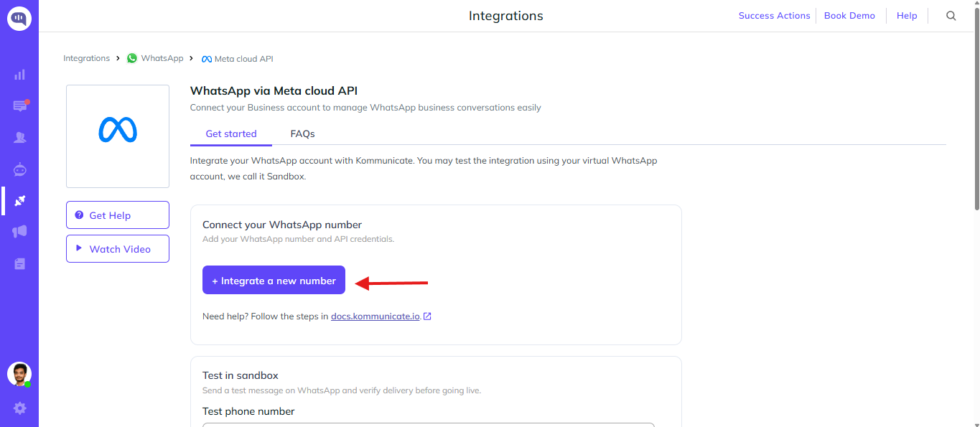Image resolution: width=980 pixels, height=427 pixels.
Task: Open the Campaigns megaphone icon in sidebar
Action: (x=20, y=232)
